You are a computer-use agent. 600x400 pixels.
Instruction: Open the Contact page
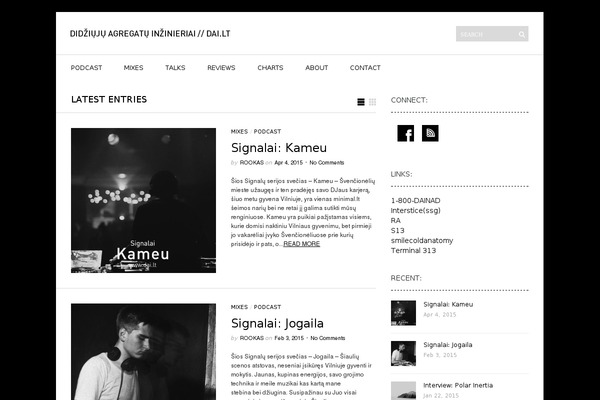[x=365, y=68]
